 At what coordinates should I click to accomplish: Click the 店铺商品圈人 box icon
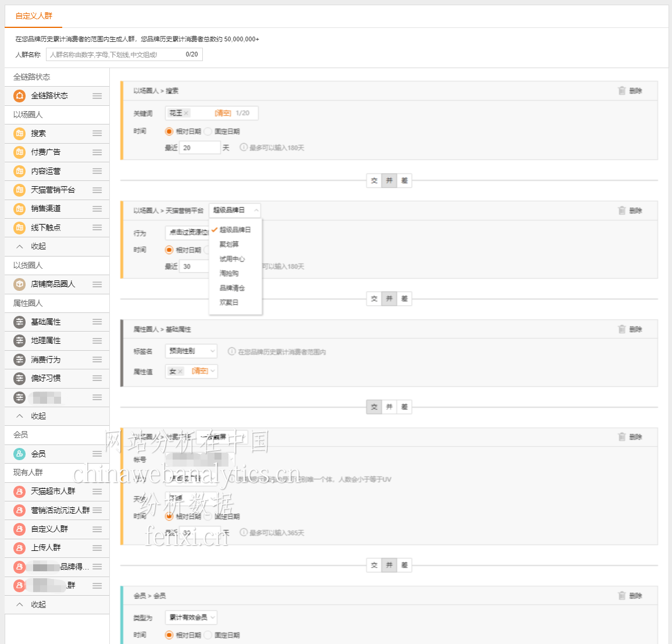tap(19, 284)
